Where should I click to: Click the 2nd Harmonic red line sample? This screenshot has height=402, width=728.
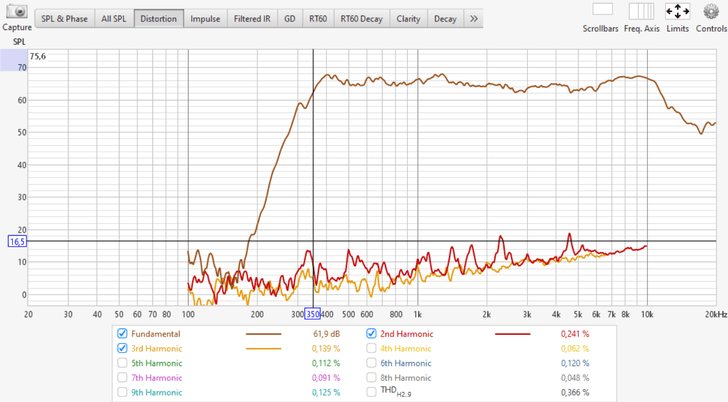pos(513,334)
